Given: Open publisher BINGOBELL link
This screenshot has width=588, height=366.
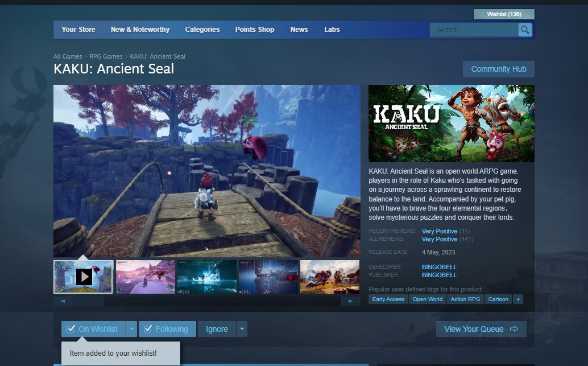Looking at the screenshot, I should point(439,275).
